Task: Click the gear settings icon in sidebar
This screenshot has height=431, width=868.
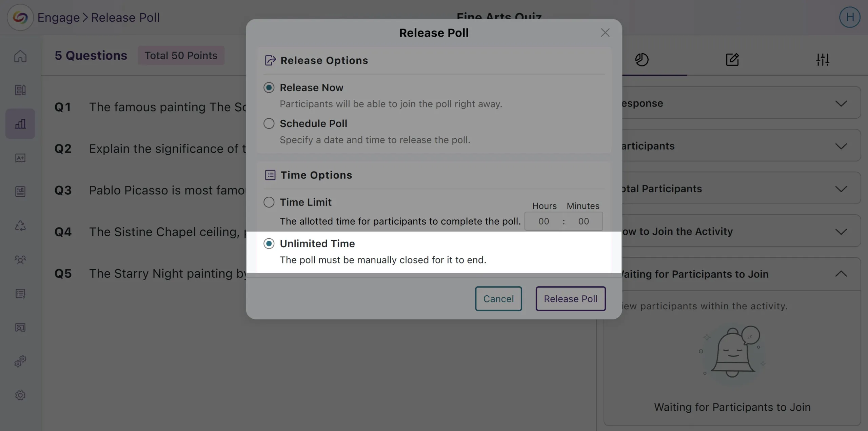Action: coord(20,395)
